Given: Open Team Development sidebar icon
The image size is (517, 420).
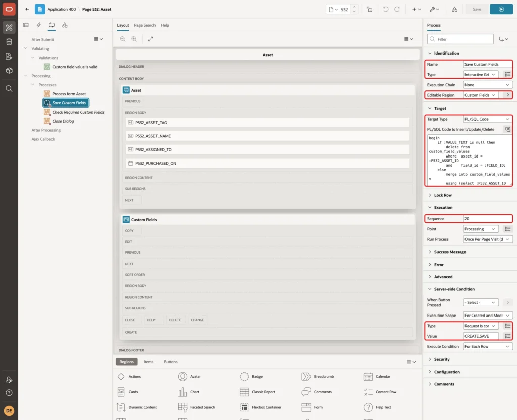Looking at the screenshot, I should [9, 57].
